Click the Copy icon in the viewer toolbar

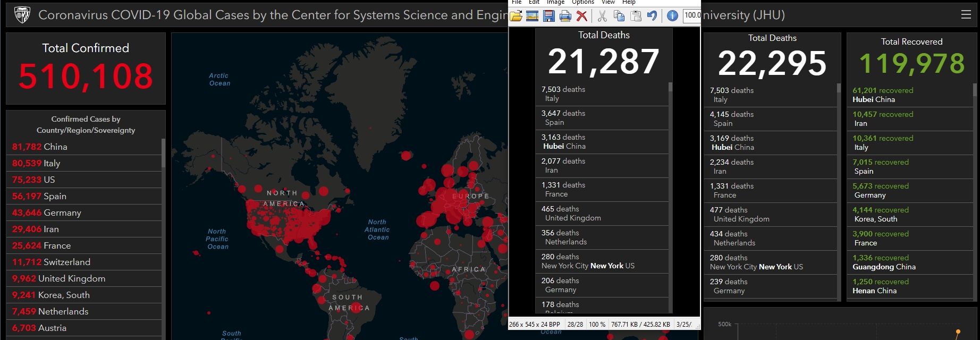point(619,16)
